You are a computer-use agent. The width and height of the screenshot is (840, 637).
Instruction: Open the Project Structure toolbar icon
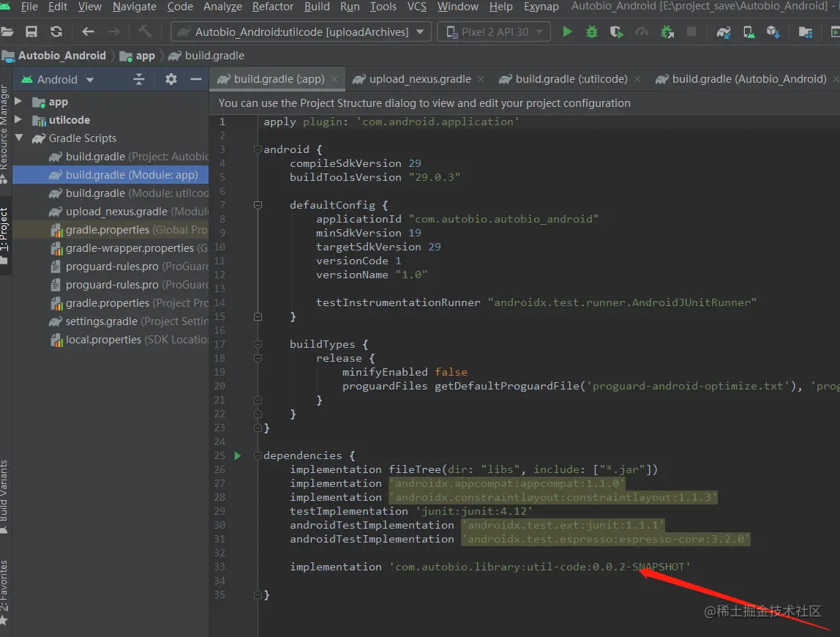[x=805, y=32]
